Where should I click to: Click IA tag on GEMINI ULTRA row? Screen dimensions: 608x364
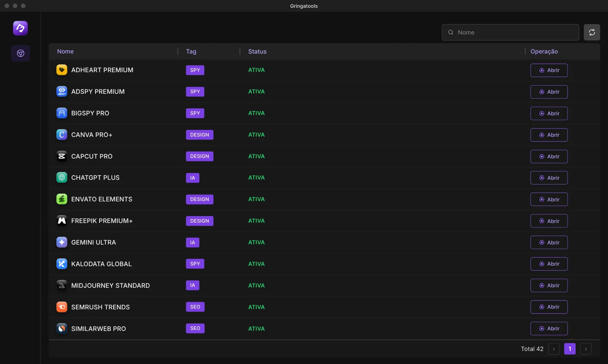point(193,242)
